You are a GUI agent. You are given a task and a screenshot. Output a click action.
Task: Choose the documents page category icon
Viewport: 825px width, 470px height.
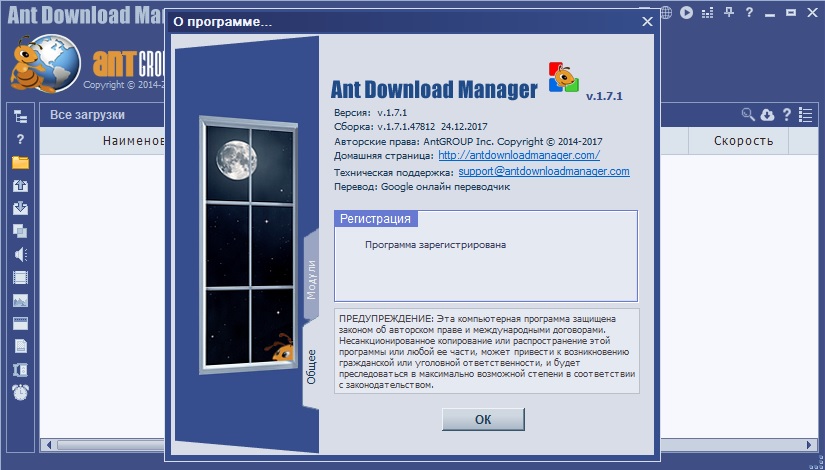pos(21,346)
